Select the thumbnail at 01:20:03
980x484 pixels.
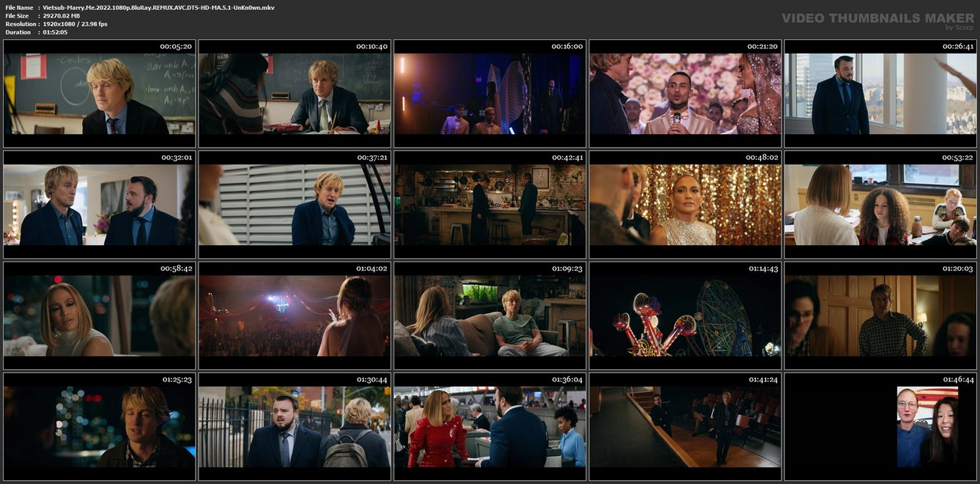[x=880, y=316]
